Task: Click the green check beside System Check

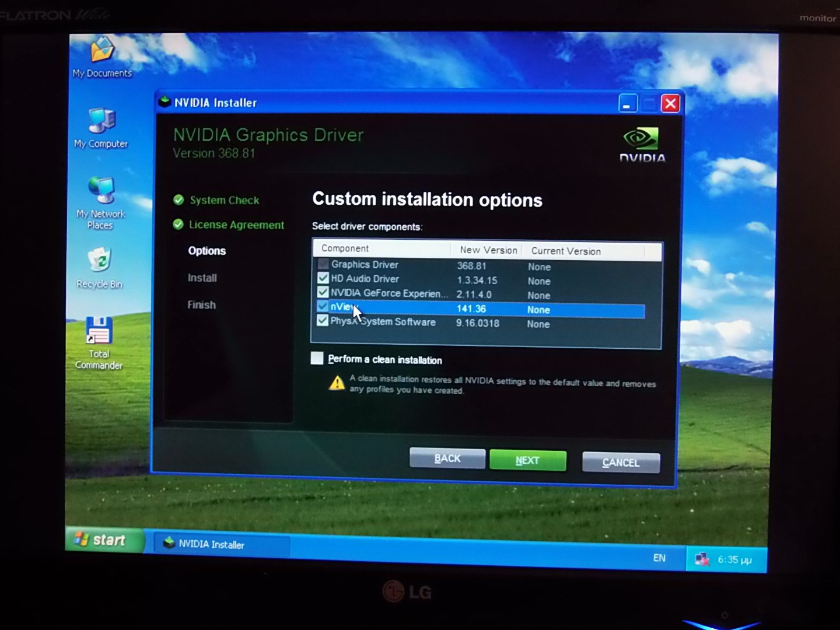Action: [178, 200]
